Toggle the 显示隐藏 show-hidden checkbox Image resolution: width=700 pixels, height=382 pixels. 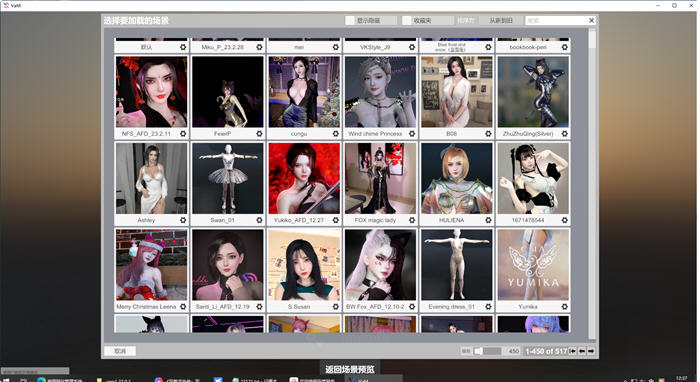coord(350,21)
